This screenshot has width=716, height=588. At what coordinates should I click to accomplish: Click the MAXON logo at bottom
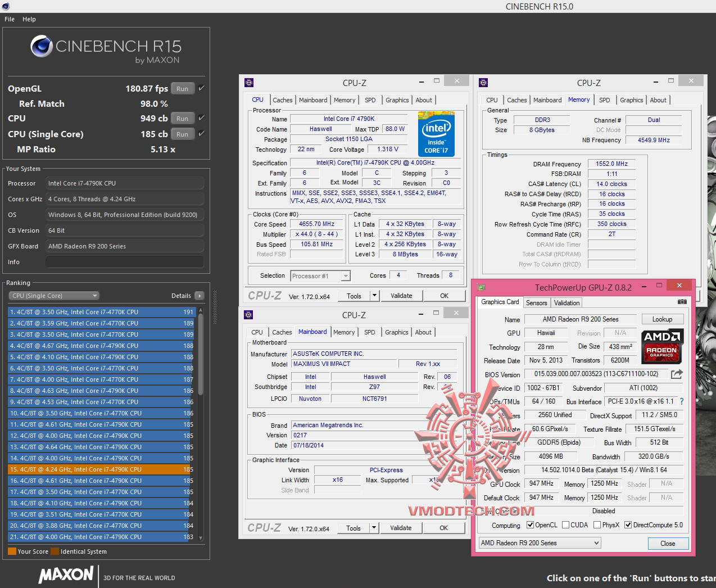tap(66, 575)
